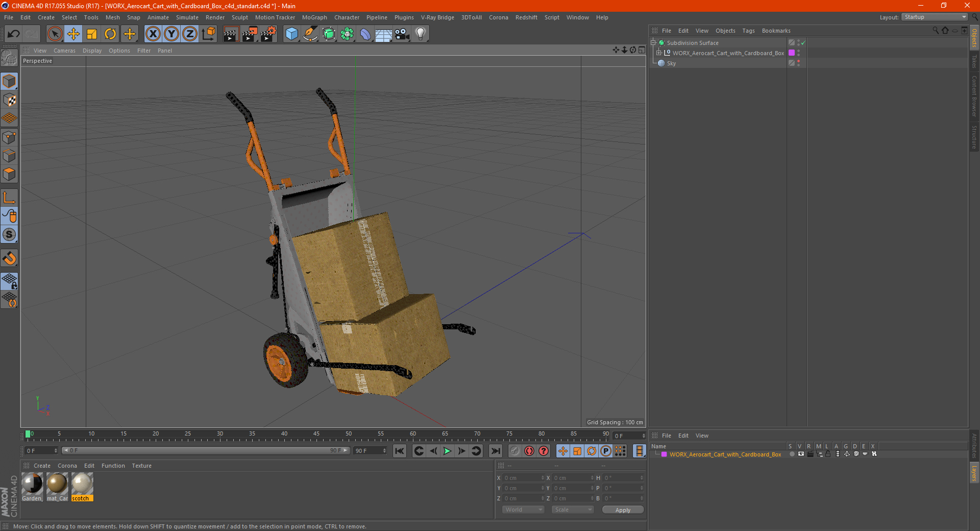Select the Garden material thumbnail

[x=32, y=487]
